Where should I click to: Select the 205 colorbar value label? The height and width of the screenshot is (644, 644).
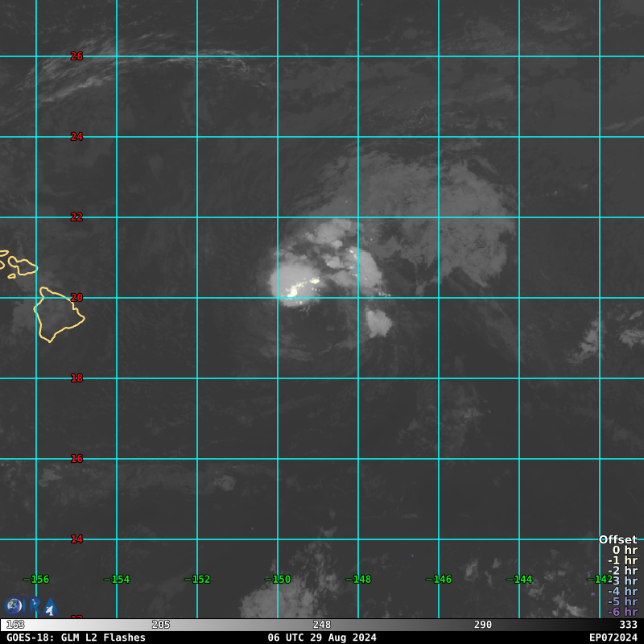161,625
